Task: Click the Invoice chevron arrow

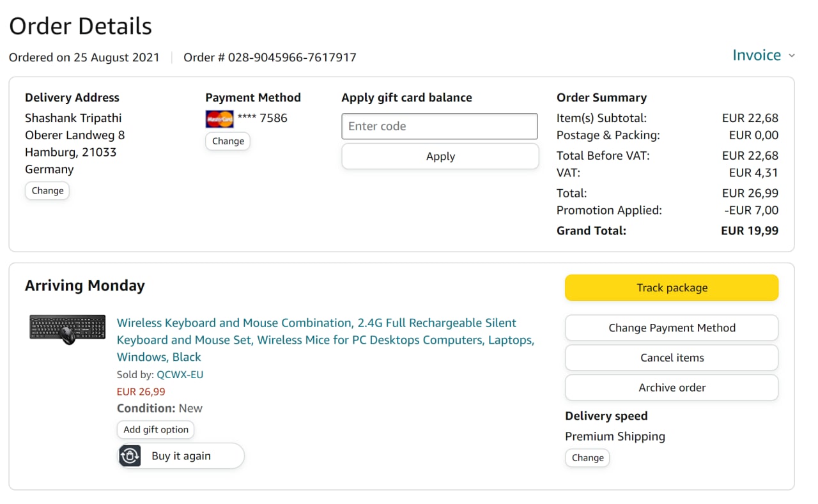Action: tap(792, 56)
